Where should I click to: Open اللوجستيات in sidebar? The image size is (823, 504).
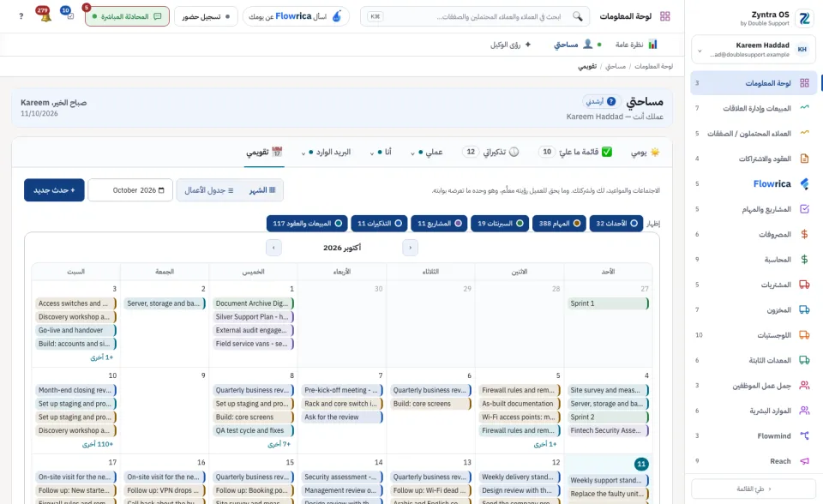(754, 335)
